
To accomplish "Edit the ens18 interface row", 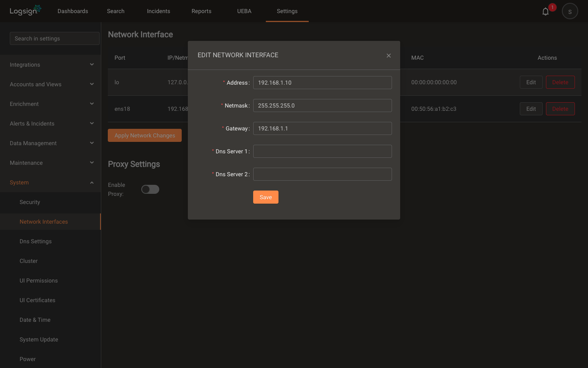I will [x=531, y=109].
